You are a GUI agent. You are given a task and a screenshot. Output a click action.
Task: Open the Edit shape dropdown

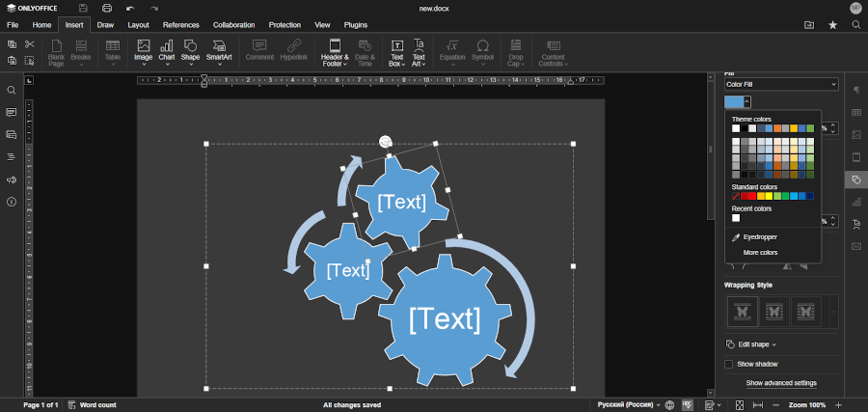coord(751,343)
